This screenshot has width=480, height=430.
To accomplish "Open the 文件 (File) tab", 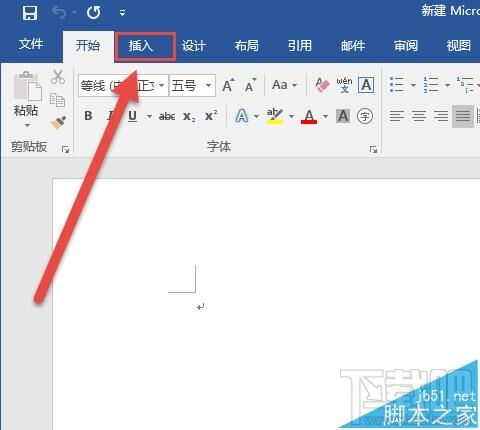I will 31,44.
